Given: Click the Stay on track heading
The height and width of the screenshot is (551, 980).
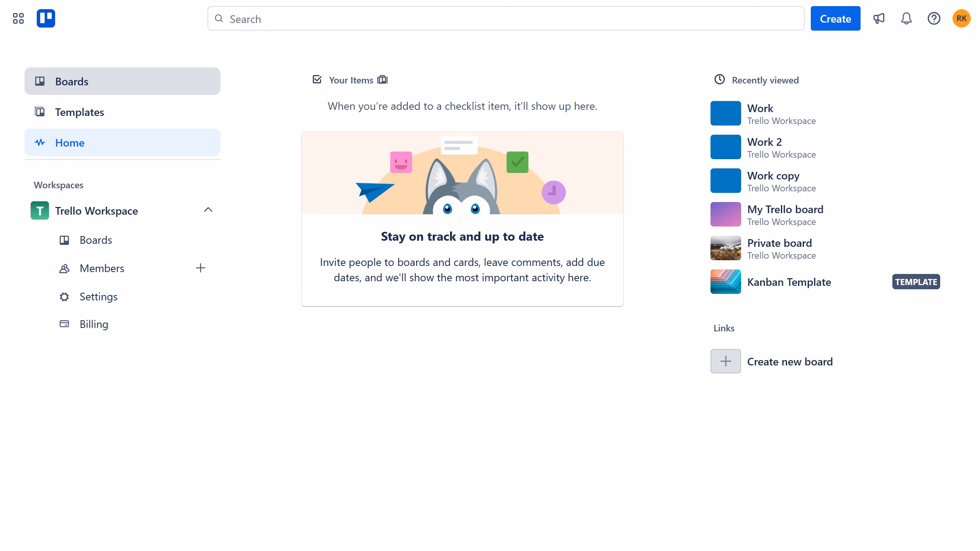Looking at the screenshot, I should 462,236.
